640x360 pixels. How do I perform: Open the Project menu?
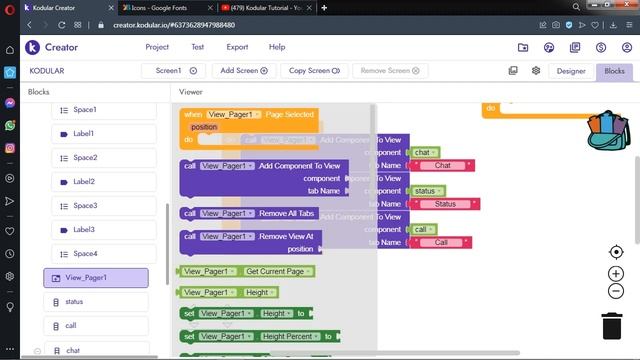pyautogui.click(x=157, y=47)
